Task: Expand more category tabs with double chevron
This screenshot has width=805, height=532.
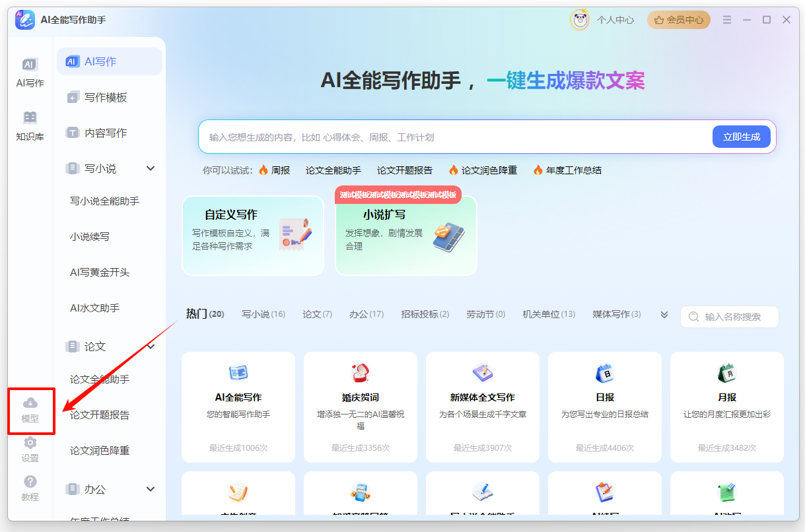Action: tap(664, 315)
